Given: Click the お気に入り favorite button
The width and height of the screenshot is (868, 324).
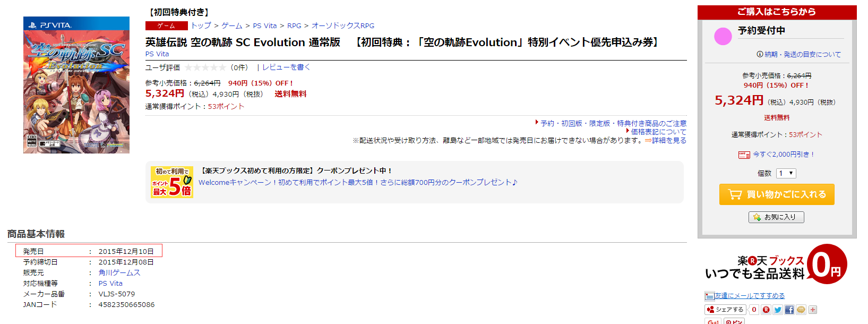Looking at the screenshot, I should coord(776,217).
